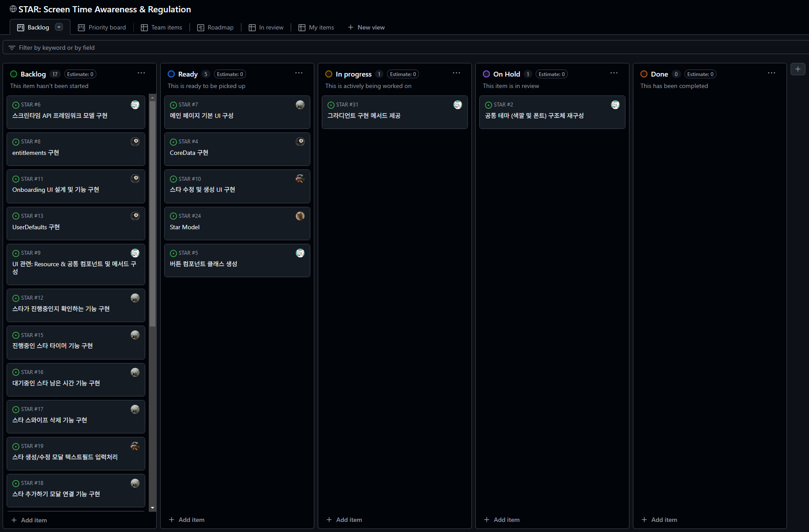Add item to the Done column
The image size is (809, 532).
[x=659, y=520]
